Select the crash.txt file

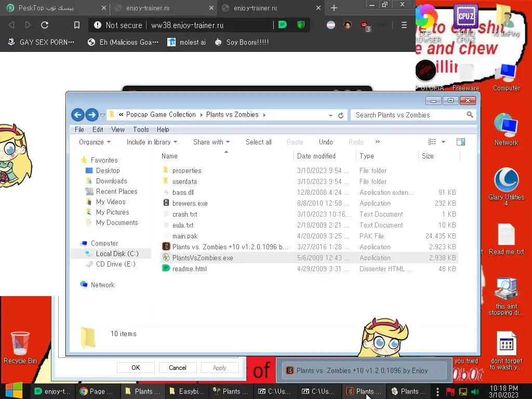click(x=184, y=214)
